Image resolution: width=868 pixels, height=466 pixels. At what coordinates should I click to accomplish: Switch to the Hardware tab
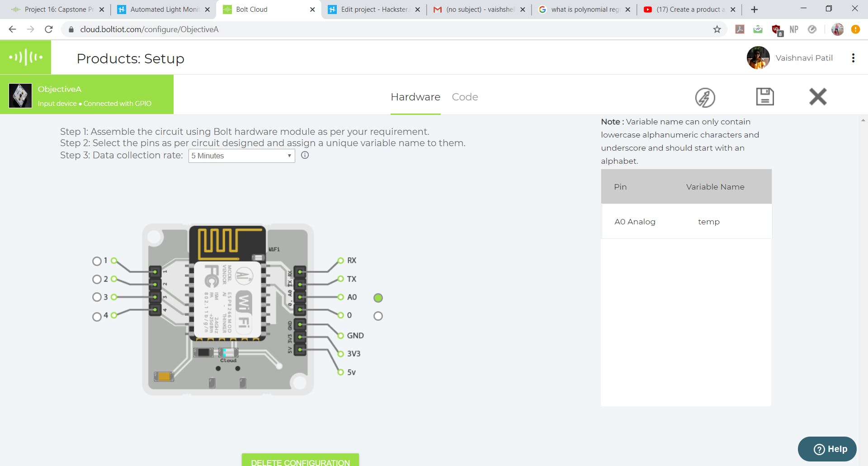415,97
